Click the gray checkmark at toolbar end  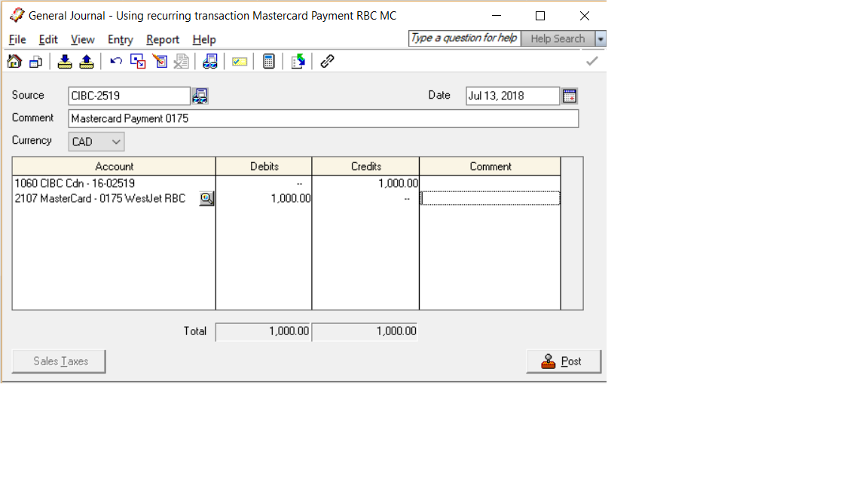coord(591,62)
